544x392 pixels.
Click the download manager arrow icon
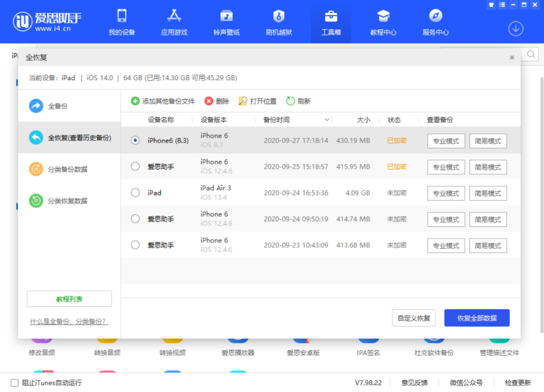(x=515, y=29)
